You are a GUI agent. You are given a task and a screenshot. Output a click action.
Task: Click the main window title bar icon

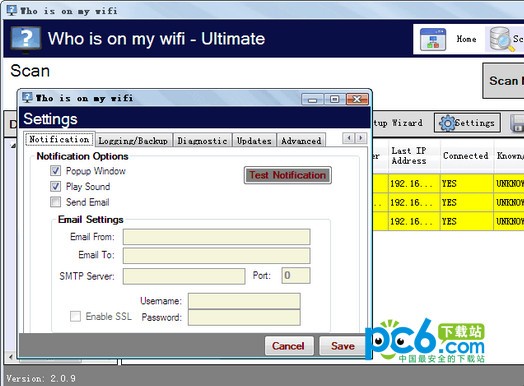pos(12,10)
